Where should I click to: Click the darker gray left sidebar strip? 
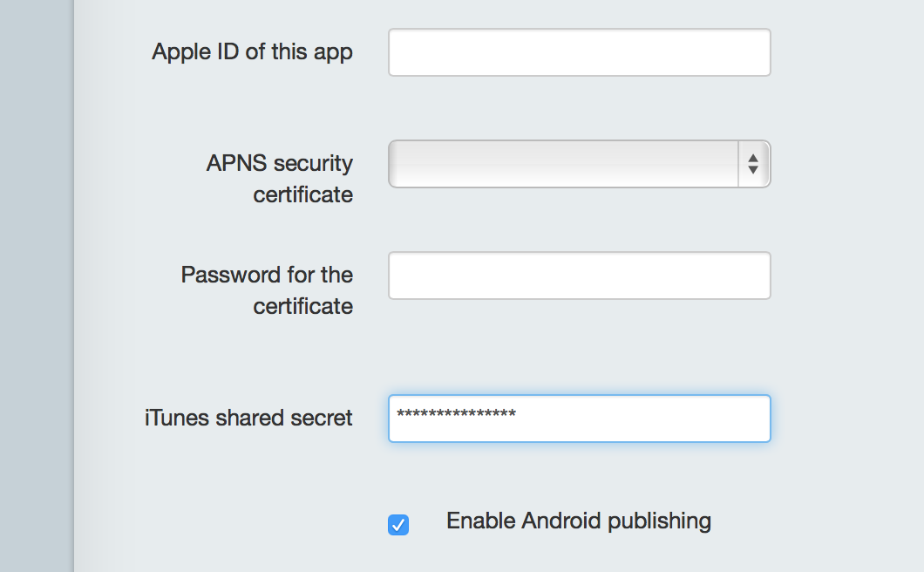pos(37,286)
